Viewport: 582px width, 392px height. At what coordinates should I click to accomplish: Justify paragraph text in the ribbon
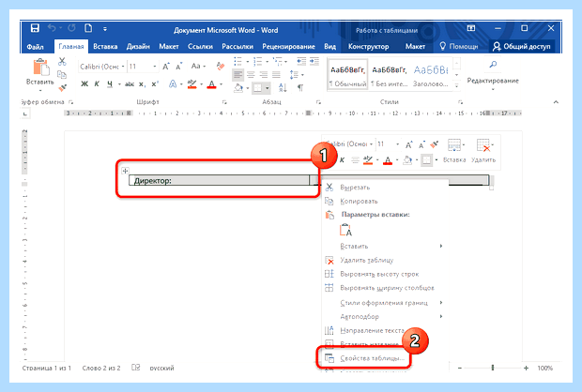(276, 75)
